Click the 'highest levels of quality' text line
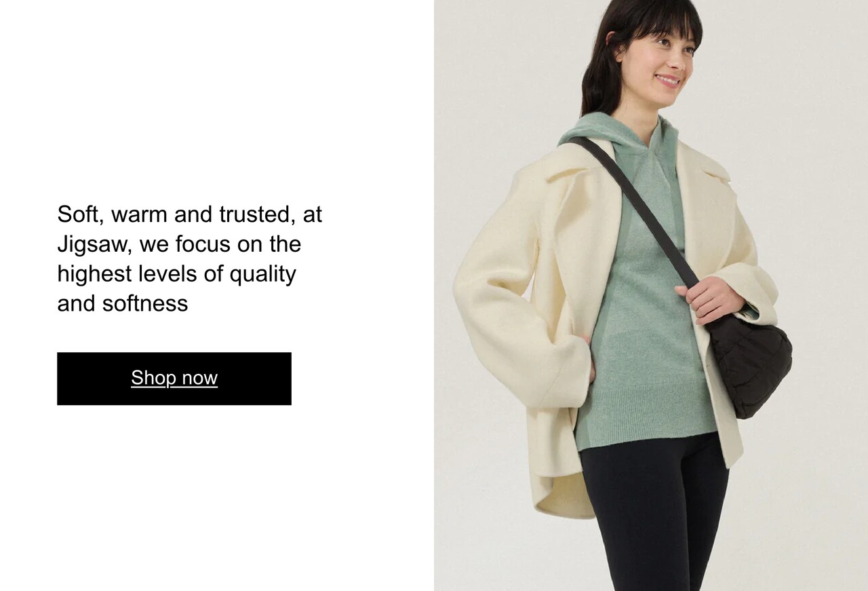Viewport: 868px width, 591px height. click(x=176, y=274)
